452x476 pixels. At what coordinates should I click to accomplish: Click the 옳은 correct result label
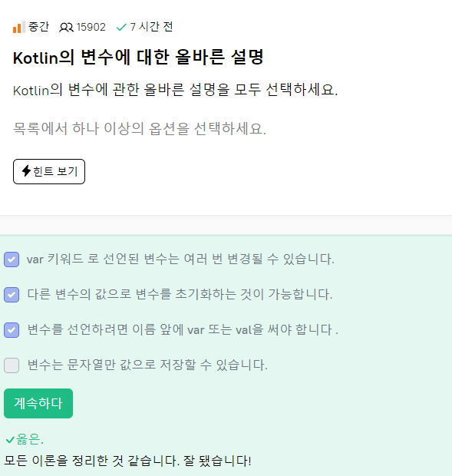[30, 439]
